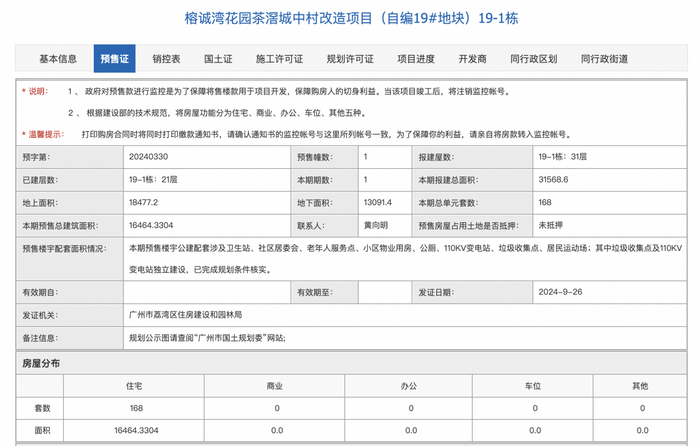Screen dimensions: 700x446
Task: Click the 办公 column header
Action: pyautogui.click(x=408, y=386)
